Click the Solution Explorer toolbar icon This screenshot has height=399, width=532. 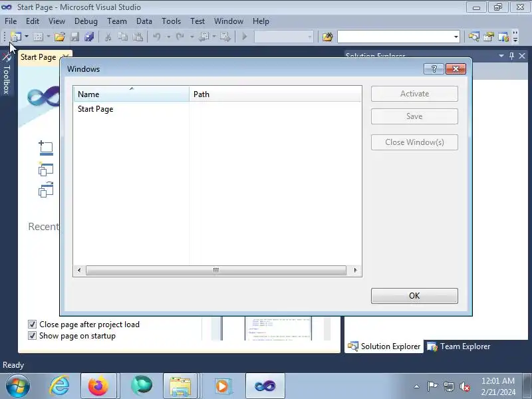coord(474,37)
